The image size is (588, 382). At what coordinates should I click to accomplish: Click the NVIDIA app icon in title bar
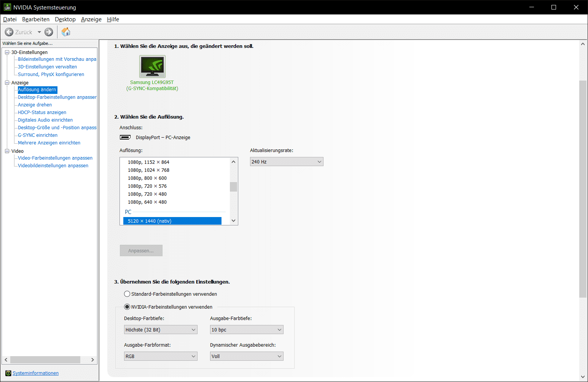point(7,7)
